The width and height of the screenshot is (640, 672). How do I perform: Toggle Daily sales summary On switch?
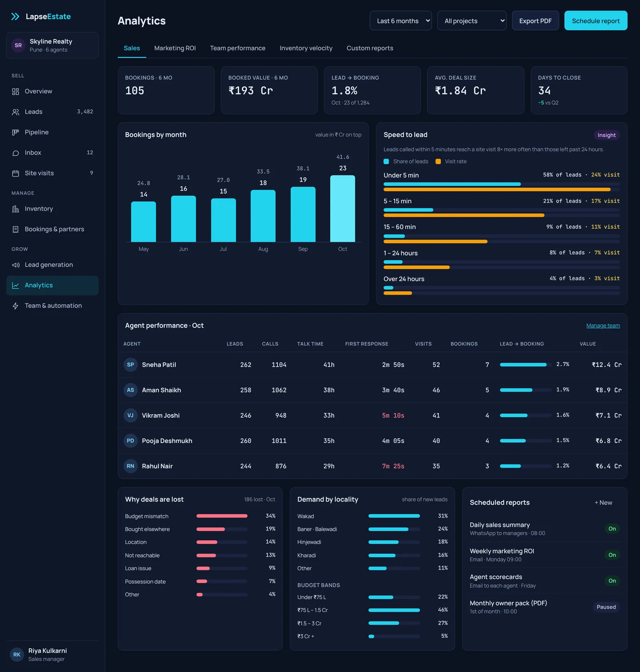point(612,529)
